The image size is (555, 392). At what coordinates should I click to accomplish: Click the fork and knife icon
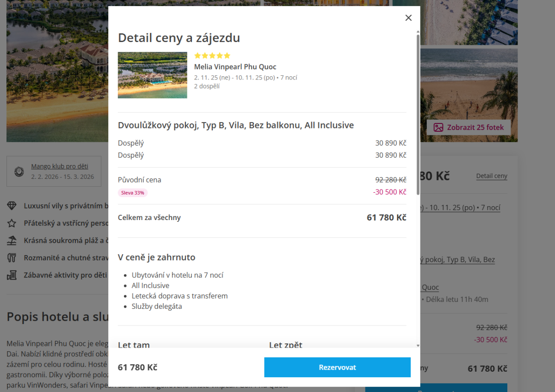[x=12, y=258]
